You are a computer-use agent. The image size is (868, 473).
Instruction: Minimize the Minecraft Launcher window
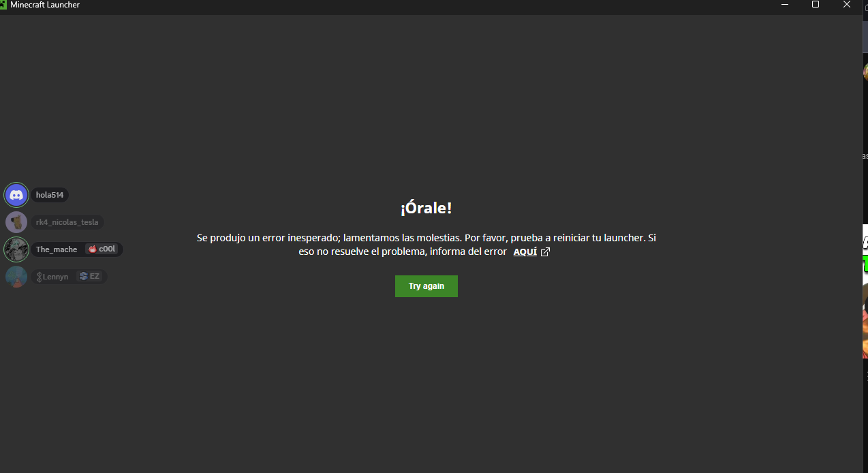[784, 5]
